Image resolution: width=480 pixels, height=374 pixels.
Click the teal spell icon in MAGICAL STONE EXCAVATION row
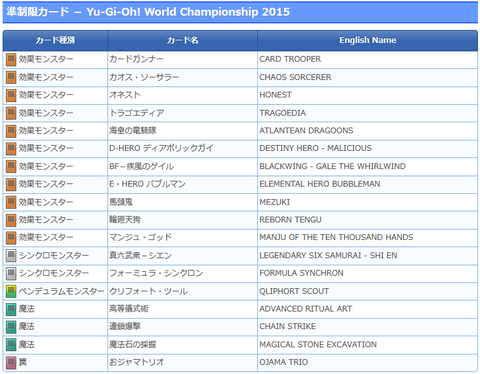point(11,345)
